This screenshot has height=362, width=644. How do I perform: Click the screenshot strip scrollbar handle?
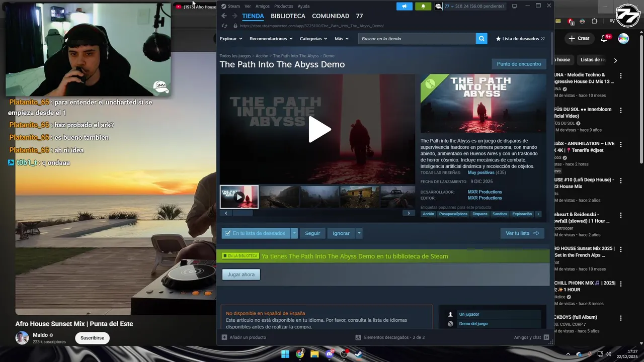tap(242, 213)
